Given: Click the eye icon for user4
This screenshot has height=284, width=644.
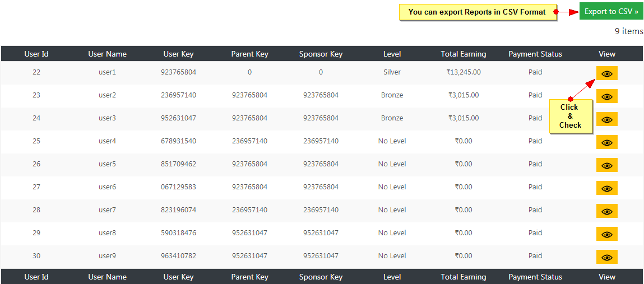Looking at the screenshot, I should pos(606,142).
